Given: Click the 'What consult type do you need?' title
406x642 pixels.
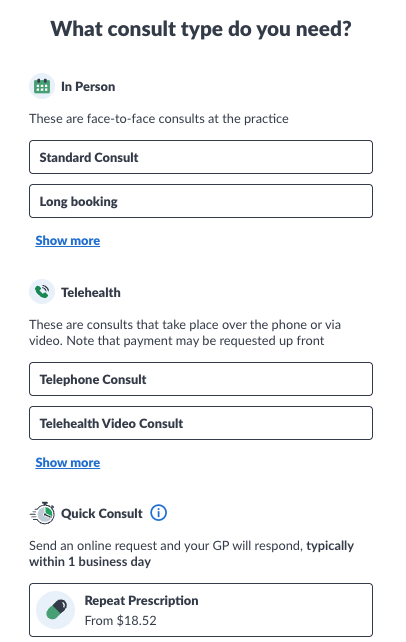Looking at the screenshot, I should pyautogui.click(x=201, y=29).
